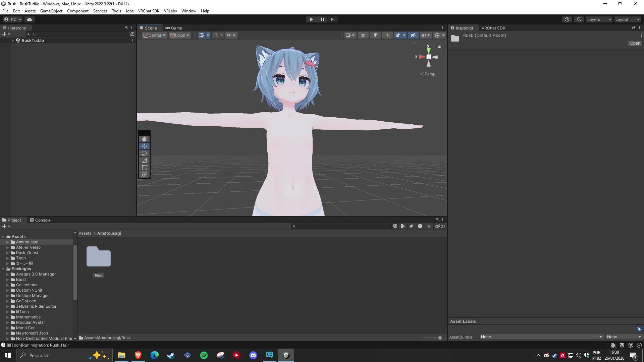Select the Transform tool

(x=144, y=174)
